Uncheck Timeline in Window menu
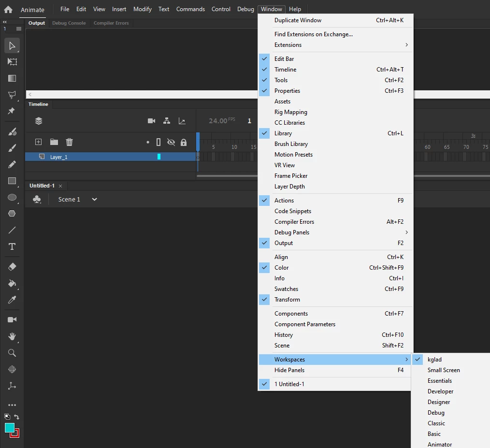The height and width of the screenshot is (448, 490). pyautogui.click(x=336, y=70)
